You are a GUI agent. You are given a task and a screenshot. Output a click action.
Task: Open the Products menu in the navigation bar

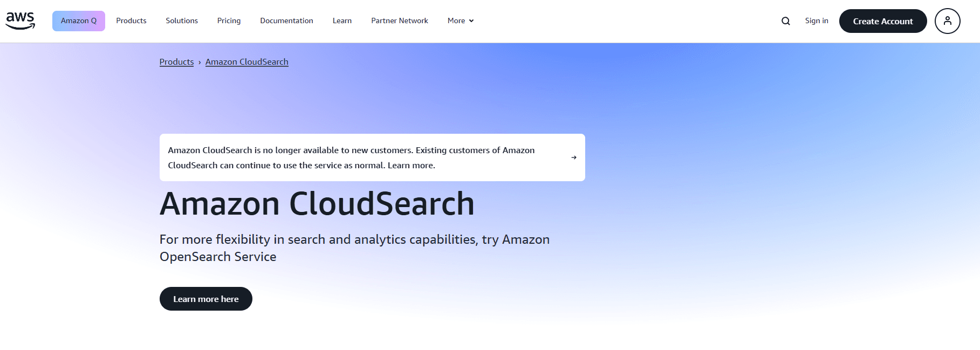(131, 21)
